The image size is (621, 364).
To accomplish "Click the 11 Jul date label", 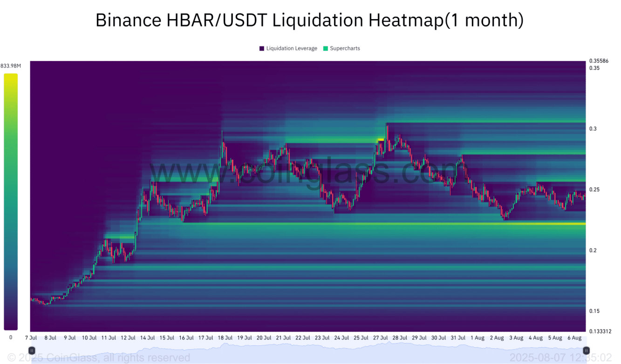I will 109,338.
